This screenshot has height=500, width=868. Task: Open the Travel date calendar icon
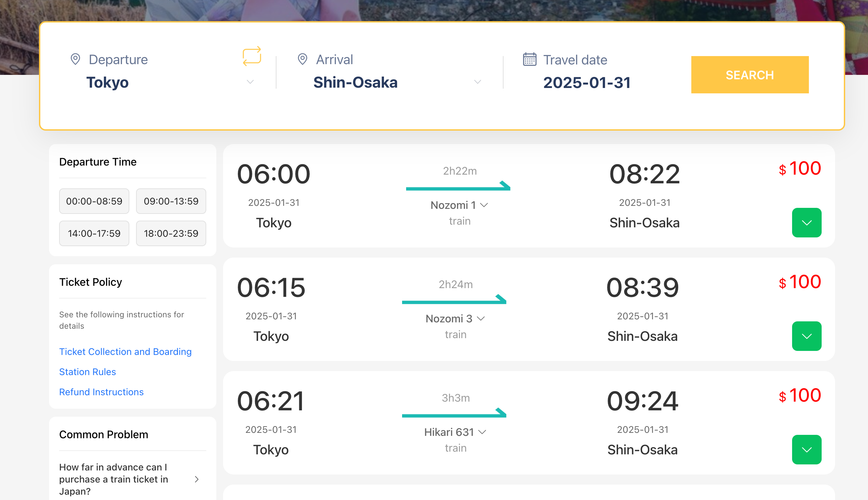(x=529, y=59)
